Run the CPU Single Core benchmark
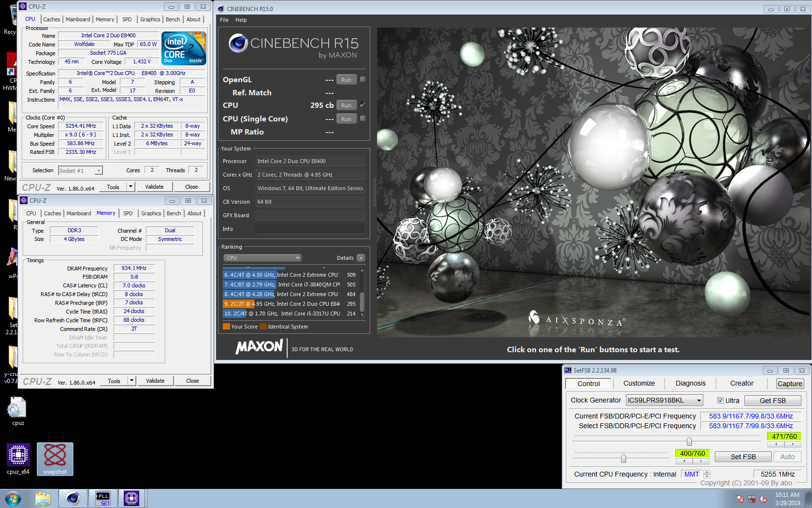The height and width of the screenshot is (508, 812). [x=347, y=119]
